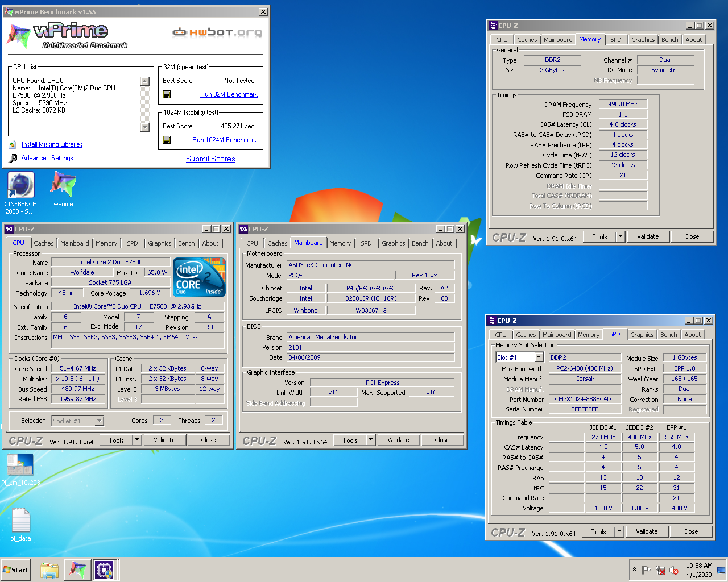Expand Tools arrow in SPD window
This screenshot has width=728, height=582.
click(x=619, y=531)
